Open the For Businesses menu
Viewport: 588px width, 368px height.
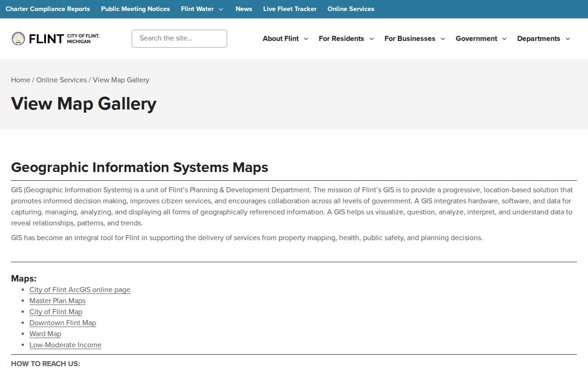(410, 39)
